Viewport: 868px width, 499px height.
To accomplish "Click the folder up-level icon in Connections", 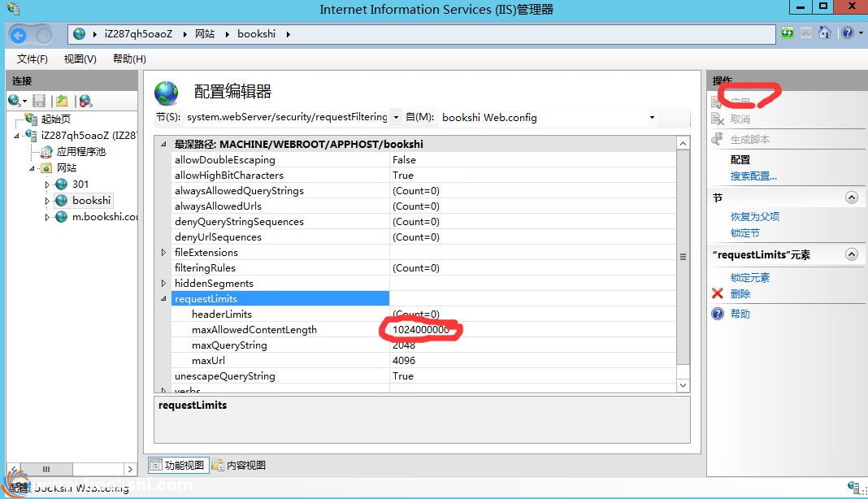I will [62, 101].
